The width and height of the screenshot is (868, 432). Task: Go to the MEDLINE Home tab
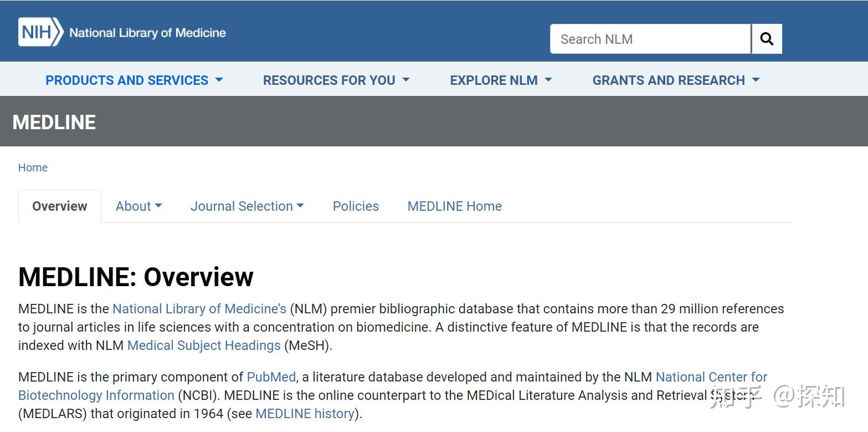coord(454,206)
